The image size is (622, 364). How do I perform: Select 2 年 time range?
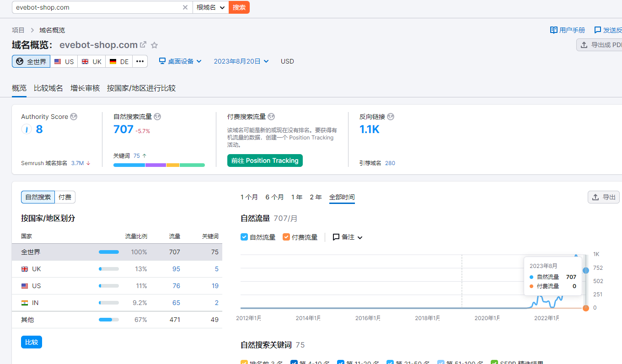[316, 197]
